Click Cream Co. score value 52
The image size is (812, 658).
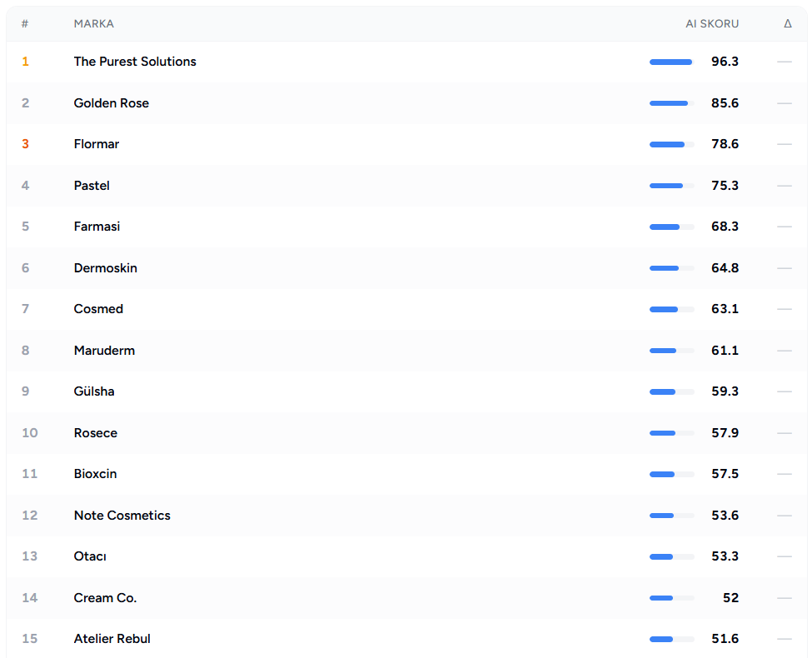[x=730, y=597]
